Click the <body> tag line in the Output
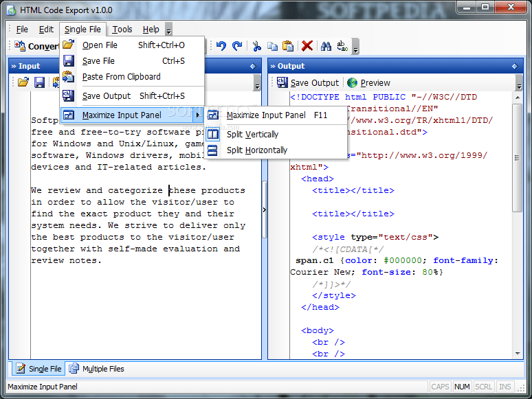Image resolution: width=532 pixels, height=399 pixels. (318, 330)
